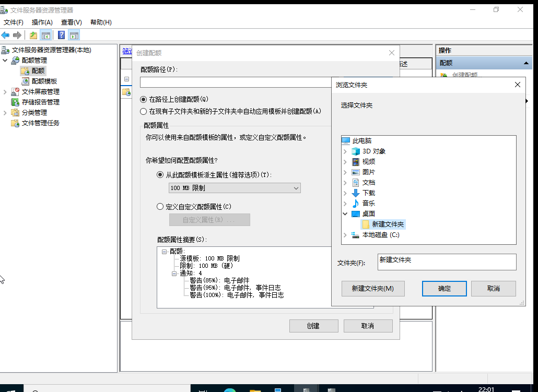Select the 下载 folder in browse dialog

(368, 193)
